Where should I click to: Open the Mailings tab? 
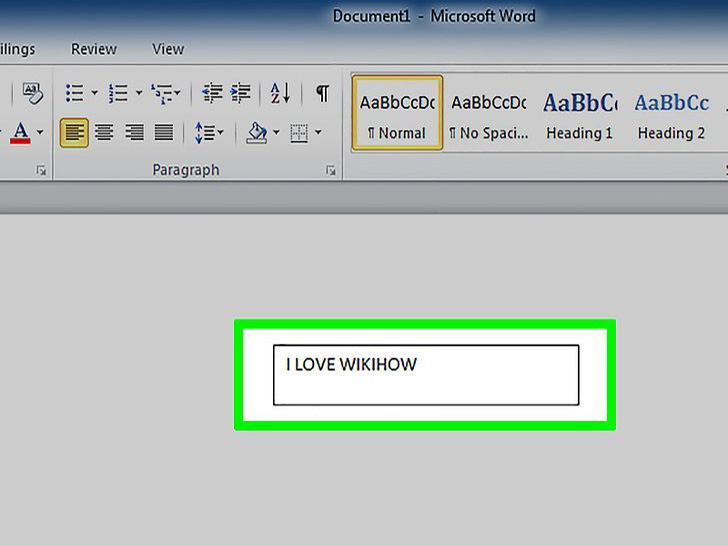(17, 49)
